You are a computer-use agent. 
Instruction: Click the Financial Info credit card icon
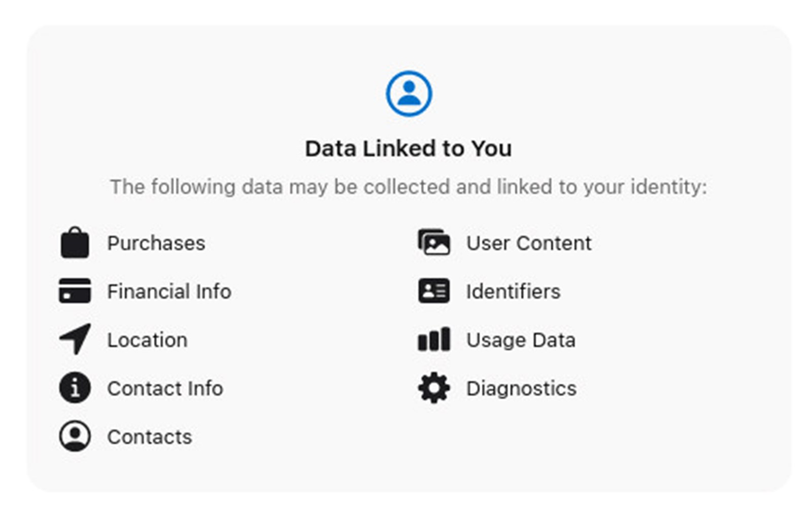(x=75, y=291)
